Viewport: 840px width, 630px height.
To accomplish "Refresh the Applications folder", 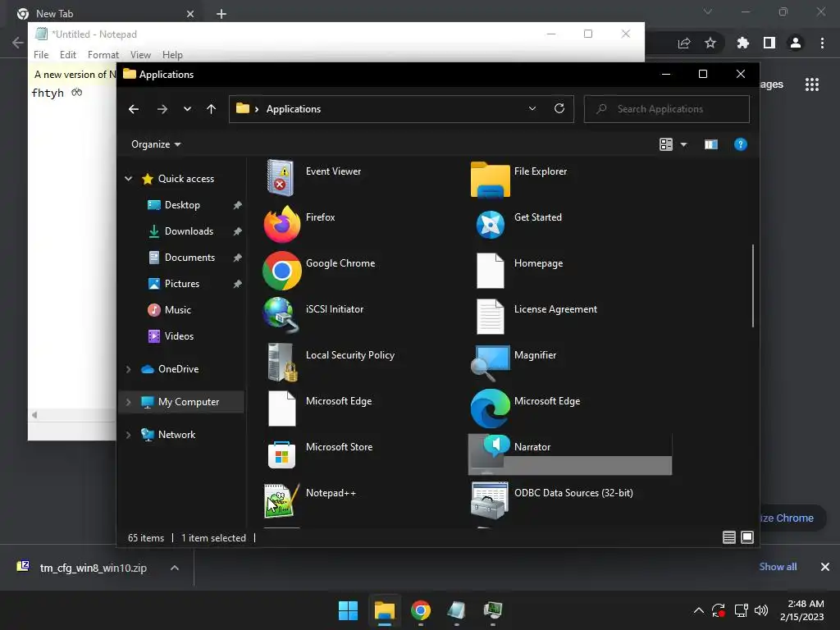I will click(559, 109).
